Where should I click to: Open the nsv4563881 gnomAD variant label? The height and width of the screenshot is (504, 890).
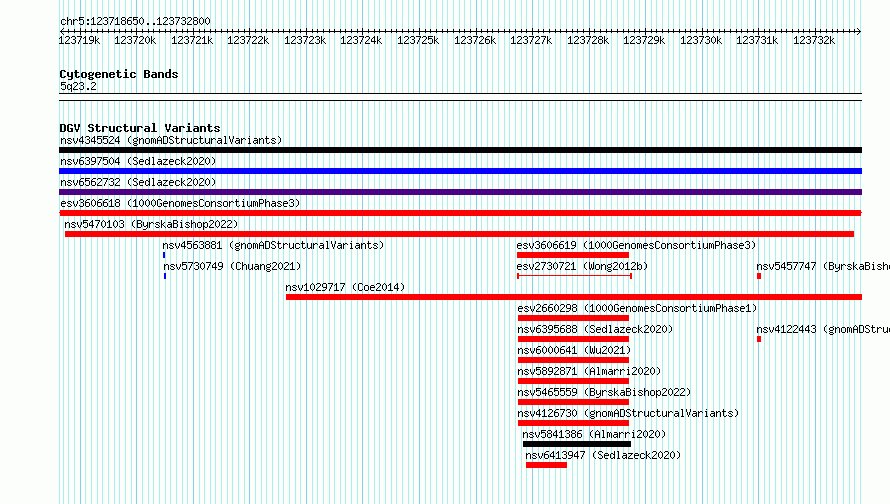[x=273, y=245]
